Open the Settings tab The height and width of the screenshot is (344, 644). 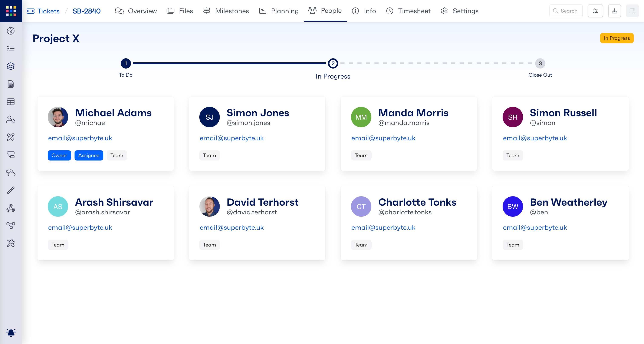point(460,11)
